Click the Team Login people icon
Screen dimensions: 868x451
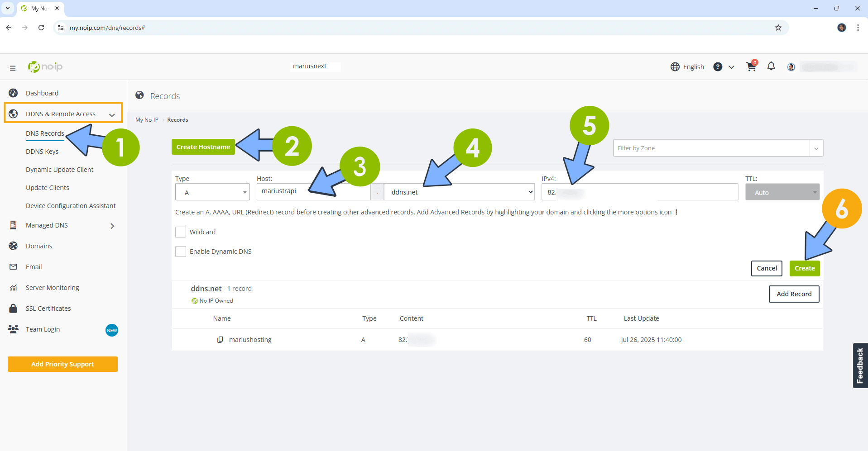(13, 329)
